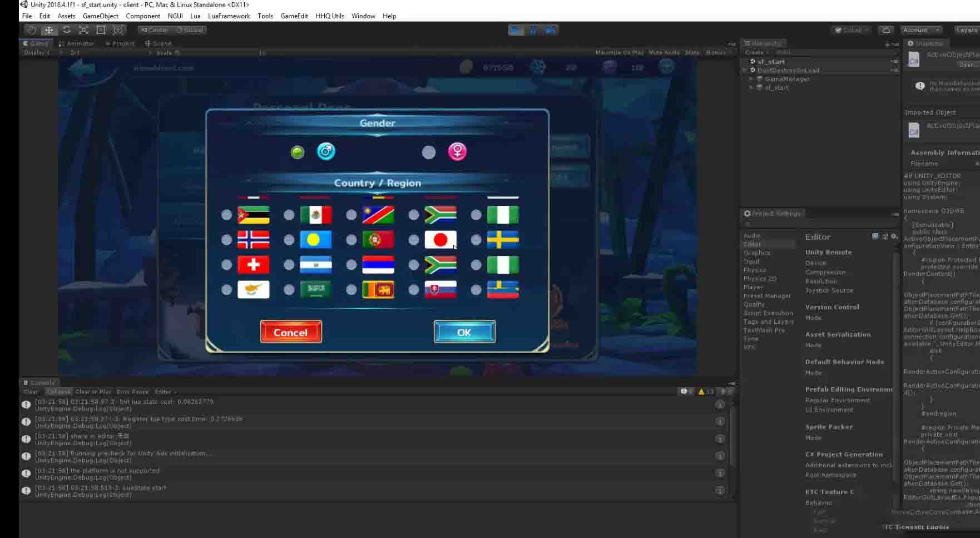Select the radio button beside the Sweden flag
The height and width of the screenshot is (538, 980).
pyautogui.click(x=476, y=240)
